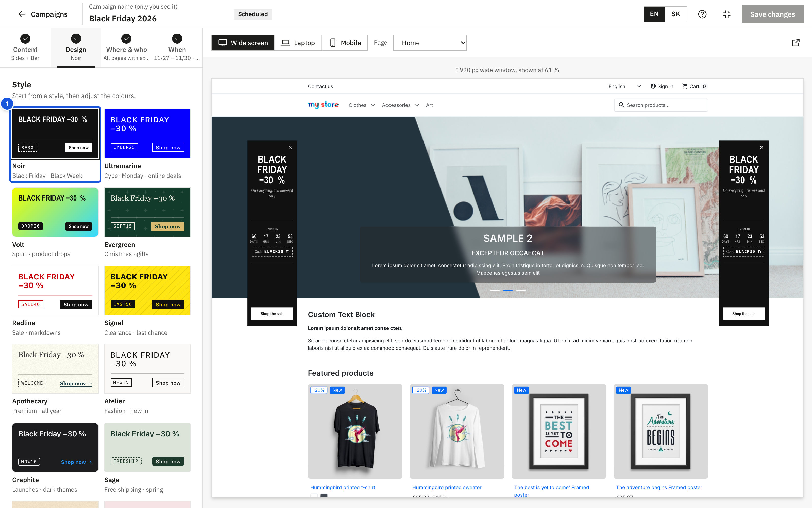Click Shop the sale in left banner

tap(272, 313)
